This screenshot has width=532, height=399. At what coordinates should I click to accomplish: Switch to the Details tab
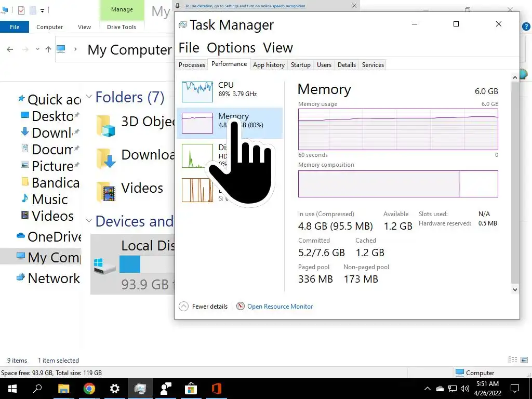(x=347, y=65)
